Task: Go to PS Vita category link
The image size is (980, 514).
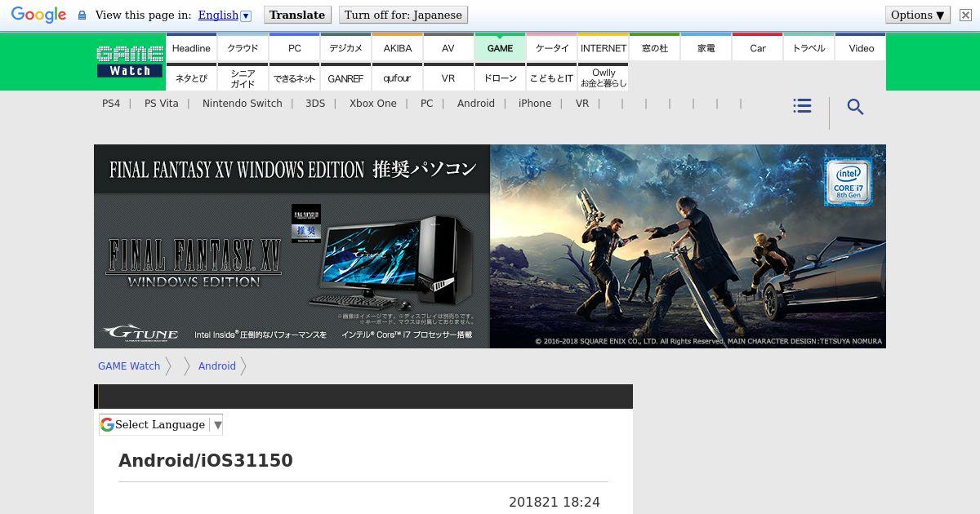Action: [x=161, y=104]
